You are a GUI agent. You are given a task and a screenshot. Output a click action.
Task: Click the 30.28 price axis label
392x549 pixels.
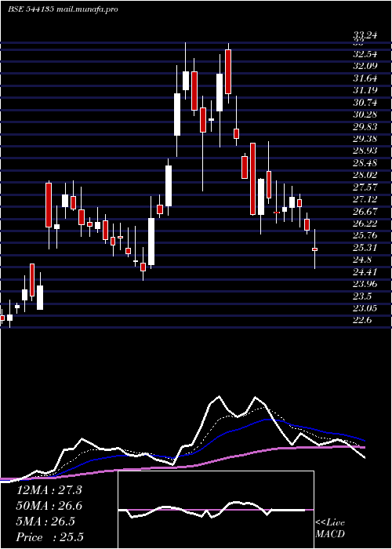(365, 115)
